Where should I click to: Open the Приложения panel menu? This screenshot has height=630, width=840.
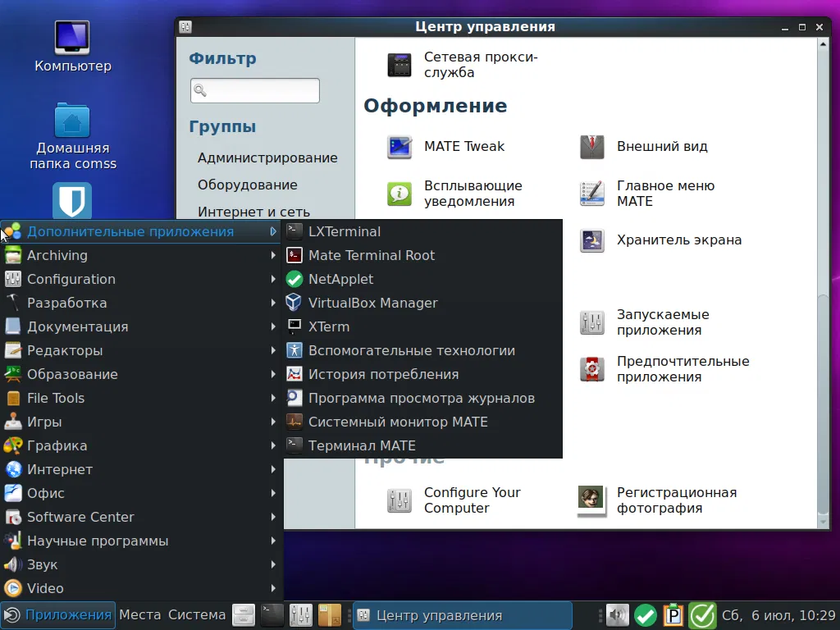point(58,615)
